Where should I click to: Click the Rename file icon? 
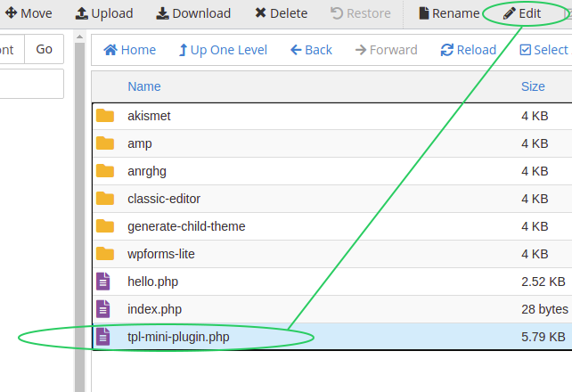coord(424,13)
